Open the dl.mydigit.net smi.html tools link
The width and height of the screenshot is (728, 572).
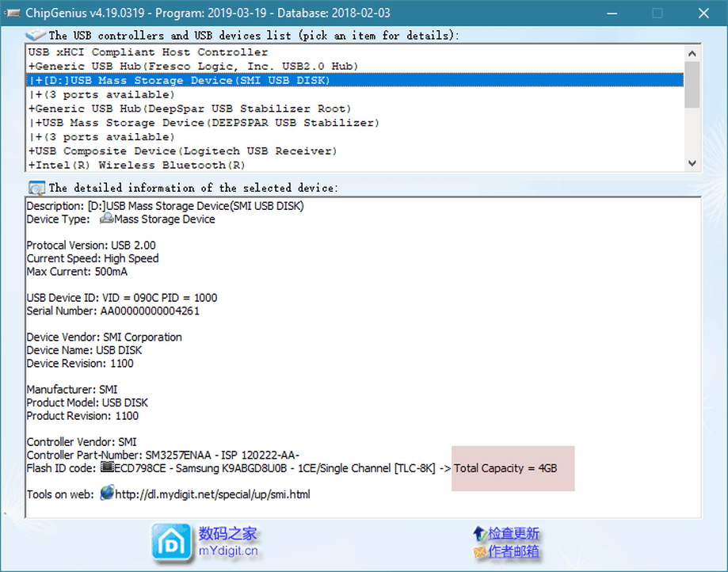pyautogui.click(x=212, y=494)
